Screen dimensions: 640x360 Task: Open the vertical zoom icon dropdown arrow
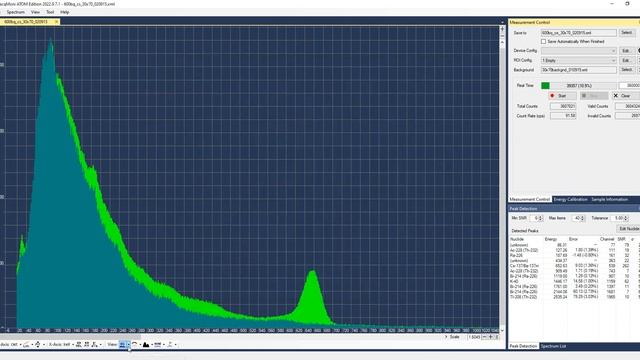point(44,345)
